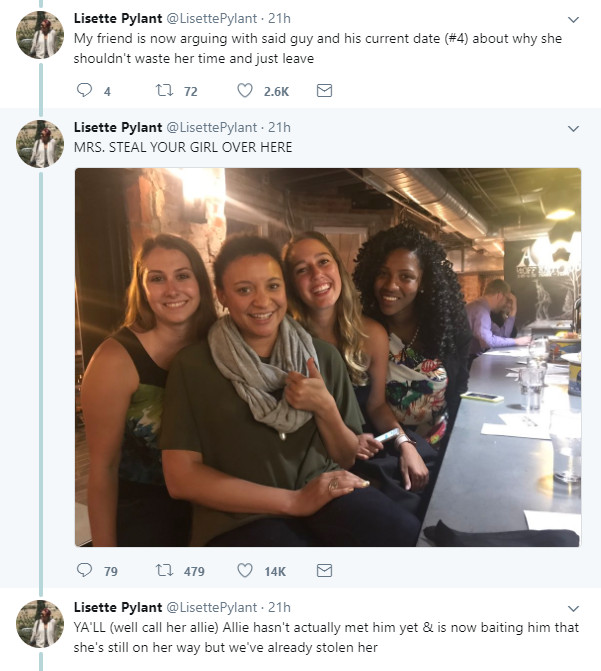The image size is (601, 671).
Task: Retweet the first tweet with 72 retweets
Action: point(166,91)
